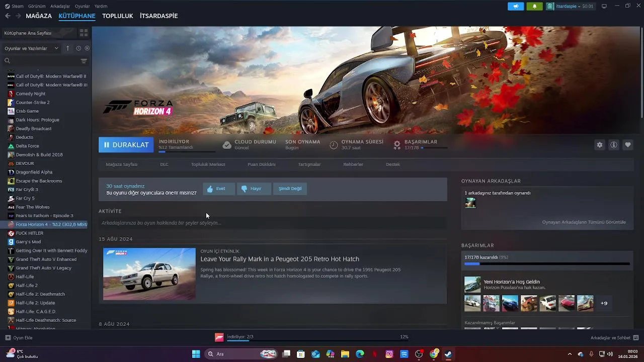
Task: Sort library by recent activity clock icon
Action: pos(78,48)
